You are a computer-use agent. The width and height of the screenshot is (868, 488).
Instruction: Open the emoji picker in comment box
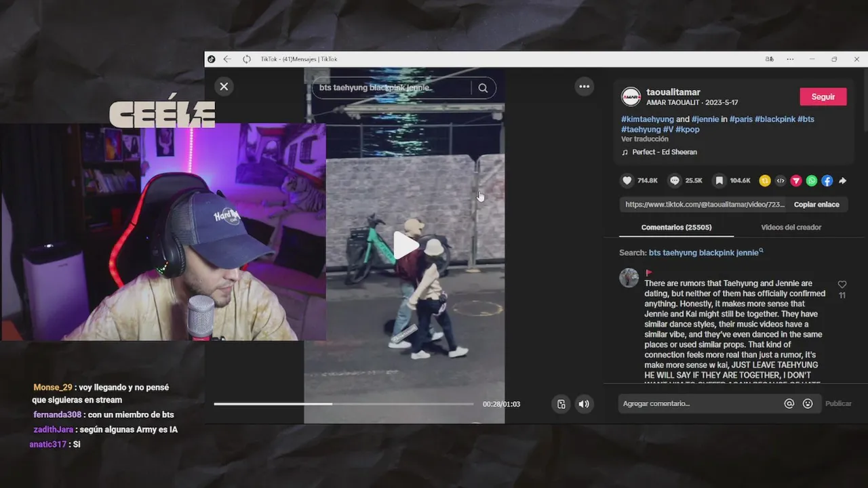coord(808,403)
